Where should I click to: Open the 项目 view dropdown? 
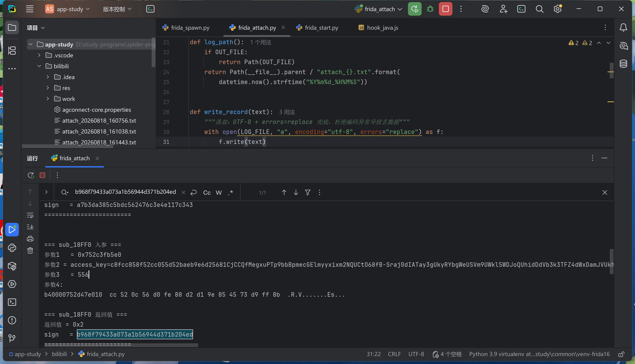36,28
